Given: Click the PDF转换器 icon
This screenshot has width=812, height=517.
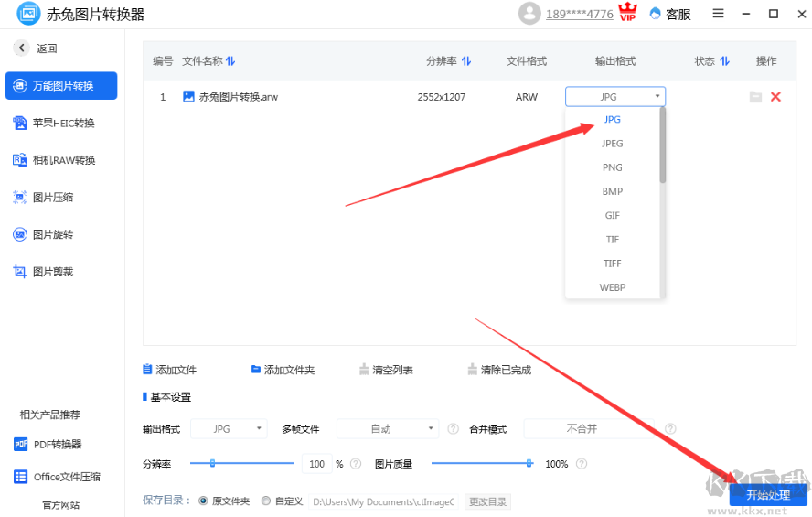Looking at the screenshot, I should click(21, 444).
